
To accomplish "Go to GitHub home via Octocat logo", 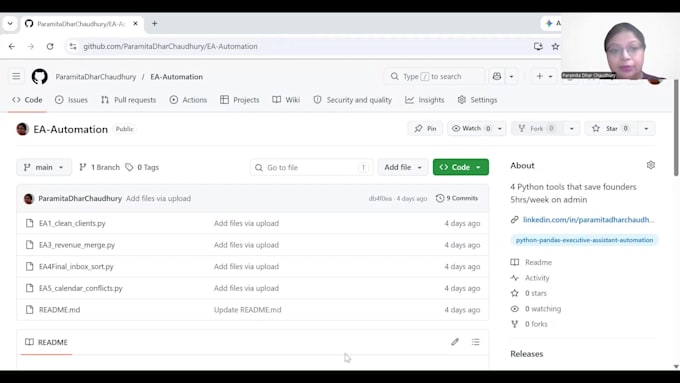I will tap(39, 76).
